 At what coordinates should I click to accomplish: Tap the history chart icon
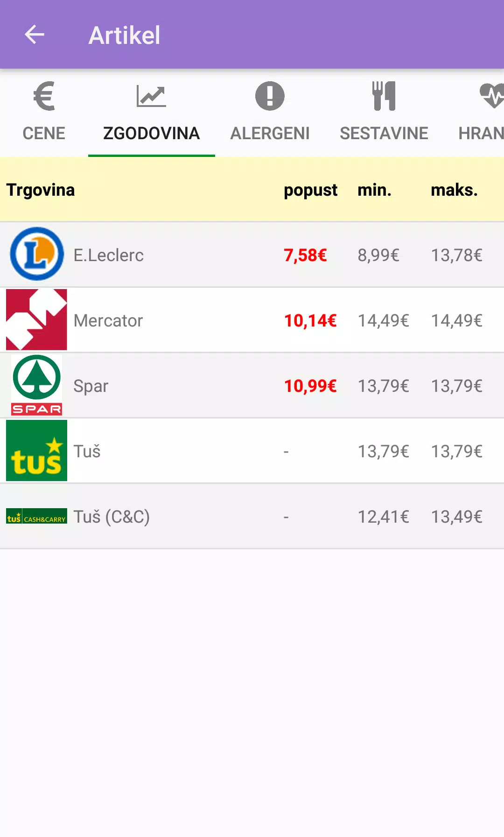point(151,96)
